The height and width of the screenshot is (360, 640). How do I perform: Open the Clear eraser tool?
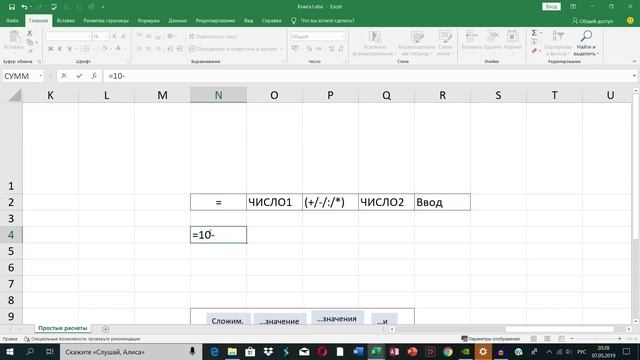click(x=534, y=51)
